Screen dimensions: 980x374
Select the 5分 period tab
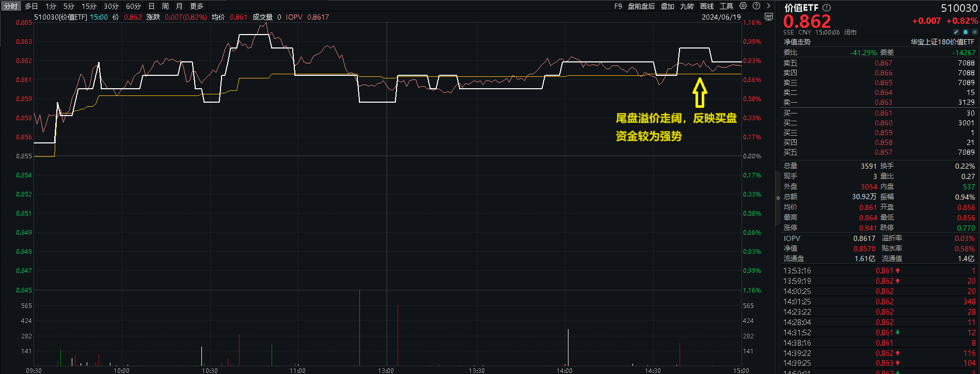click(69, 6)
